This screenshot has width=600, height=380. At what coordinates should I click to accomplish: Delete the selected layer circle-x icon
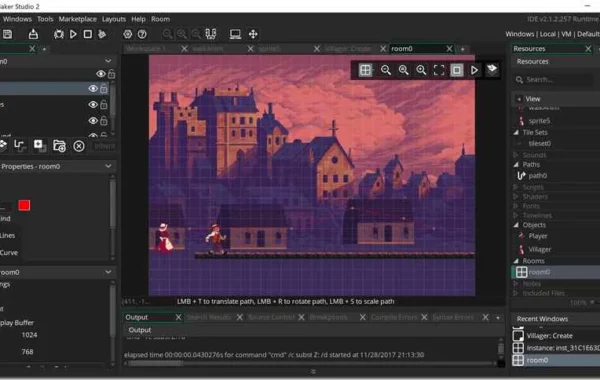[x=79, y=146]
